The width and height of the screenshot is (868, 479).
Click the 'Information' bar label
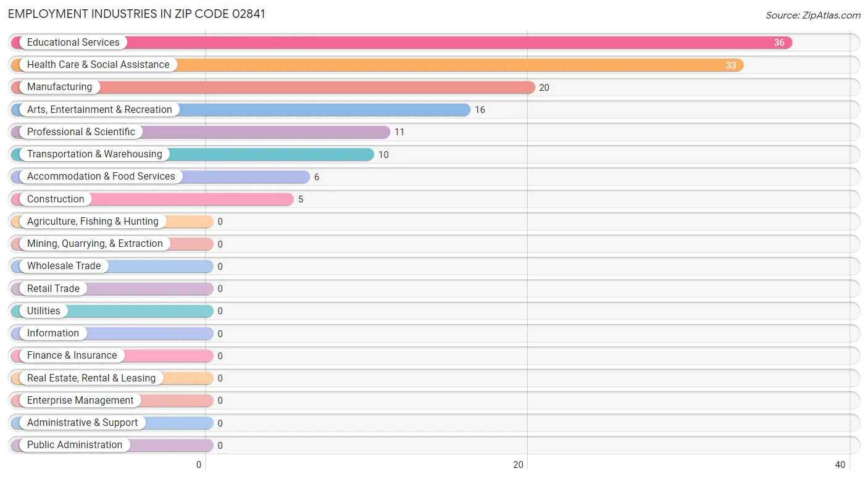click(x=53, y=333)
